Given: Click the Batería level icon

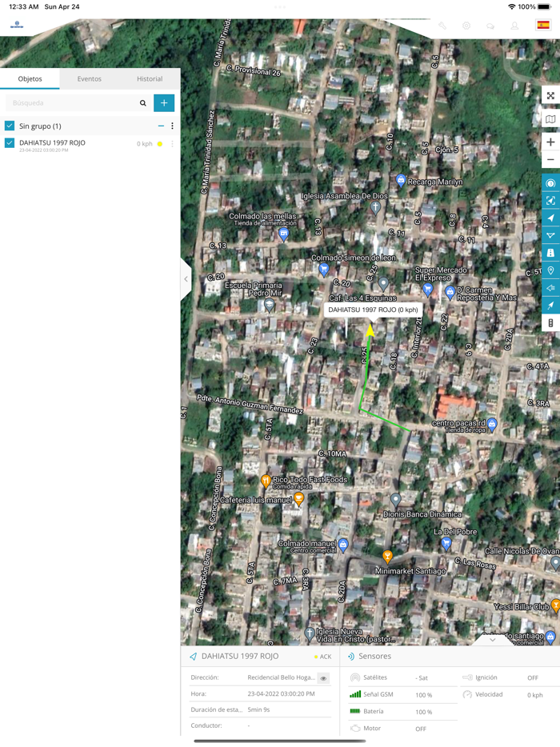Looking at the screenshot, I should click(x=355, y=711).
